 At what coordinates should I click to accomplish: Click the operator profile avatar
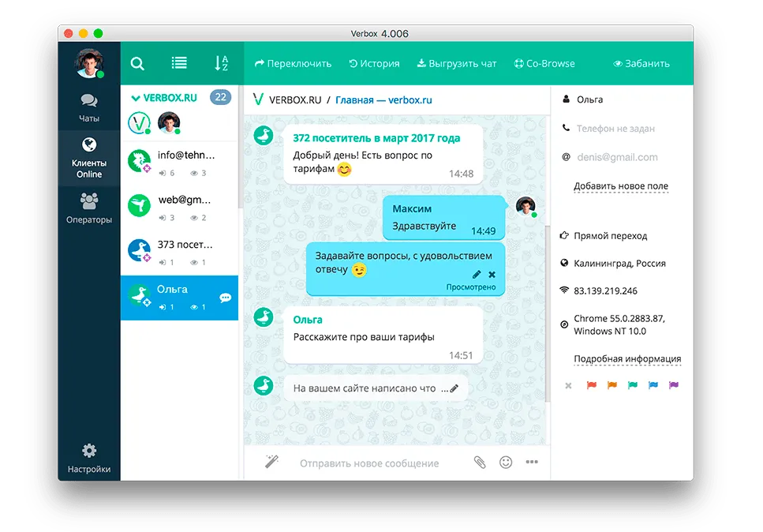click(89, 63)
